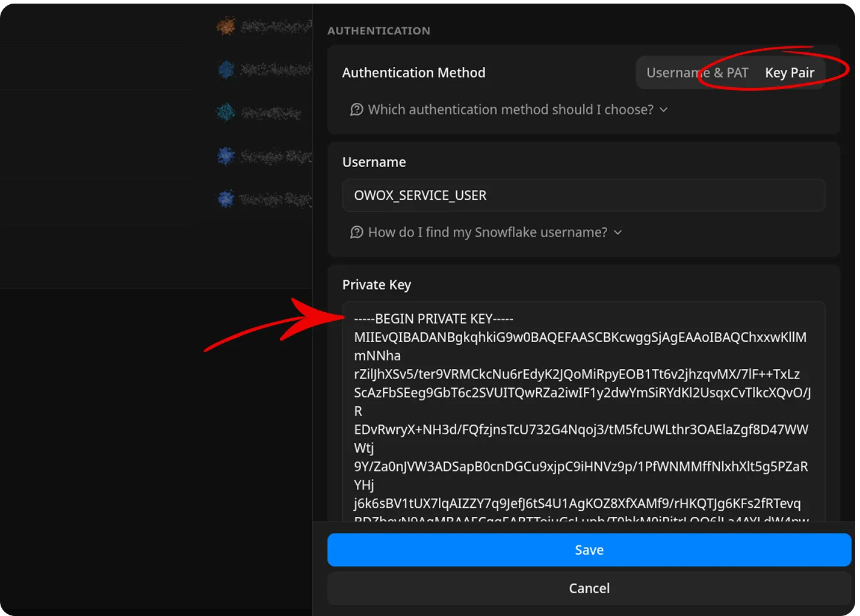Image resolution: width=860 pixels, height=616 pixels.
Task: Click Cancel to dismiss the dialog
Action: [589, 588]
